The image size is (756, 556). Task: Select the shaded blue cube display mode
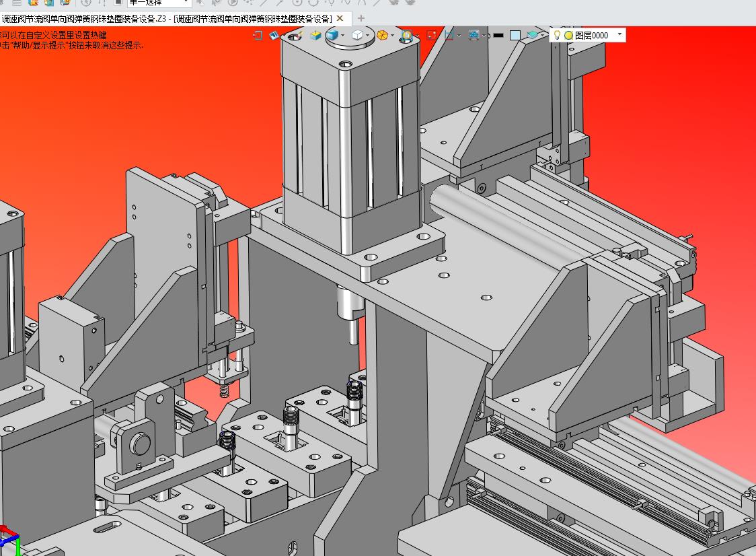(x=332, y=35)
